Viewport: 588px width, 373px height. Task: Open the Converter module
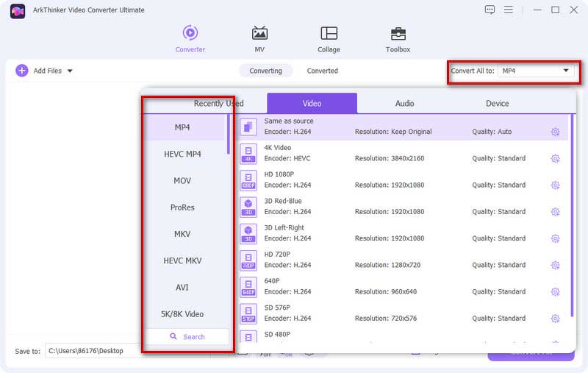pos(190,39)
